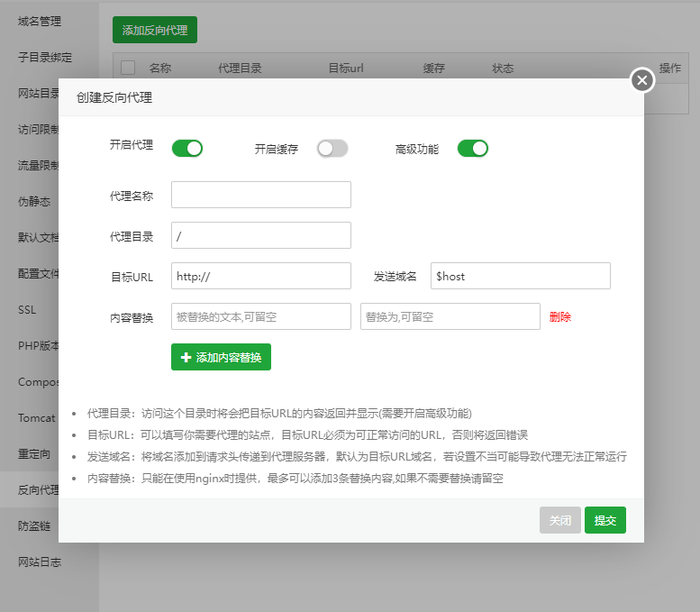The width and height of the screenshot is (700, 612).
Task: Click the 代理目录 column header
Action: (x=240, y=69)
